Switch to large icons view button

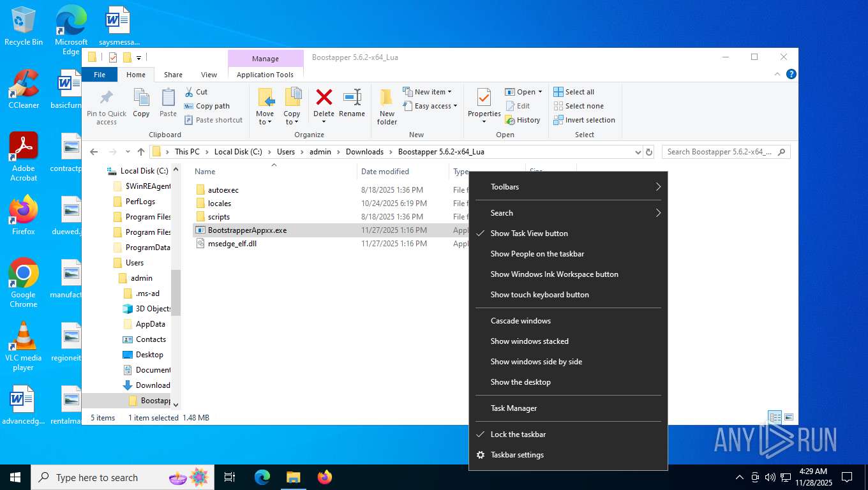pos(789,417)
